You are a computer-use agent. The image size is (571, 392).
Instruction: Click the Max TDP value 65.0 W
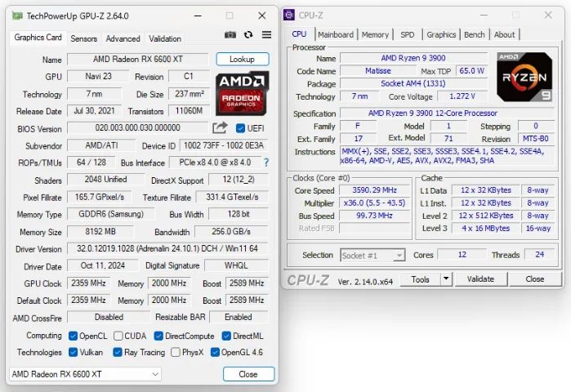(x=471, y=70)
